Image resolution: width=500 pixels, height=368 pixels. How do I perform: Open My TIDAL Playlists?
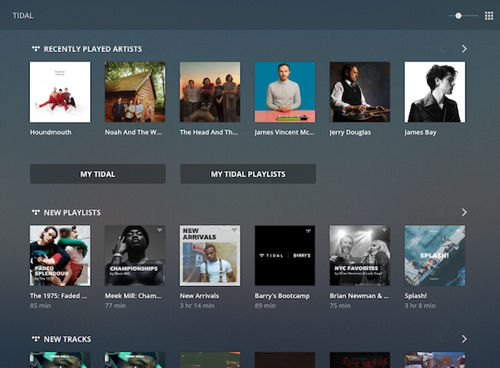pyautogui.click(x=248, y=174)
